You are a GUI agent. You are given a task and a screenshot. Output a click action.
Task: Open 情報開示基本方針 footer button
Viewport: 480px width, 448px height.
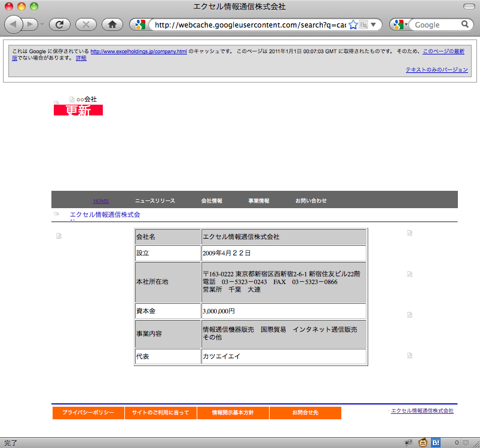pos(233,413)
